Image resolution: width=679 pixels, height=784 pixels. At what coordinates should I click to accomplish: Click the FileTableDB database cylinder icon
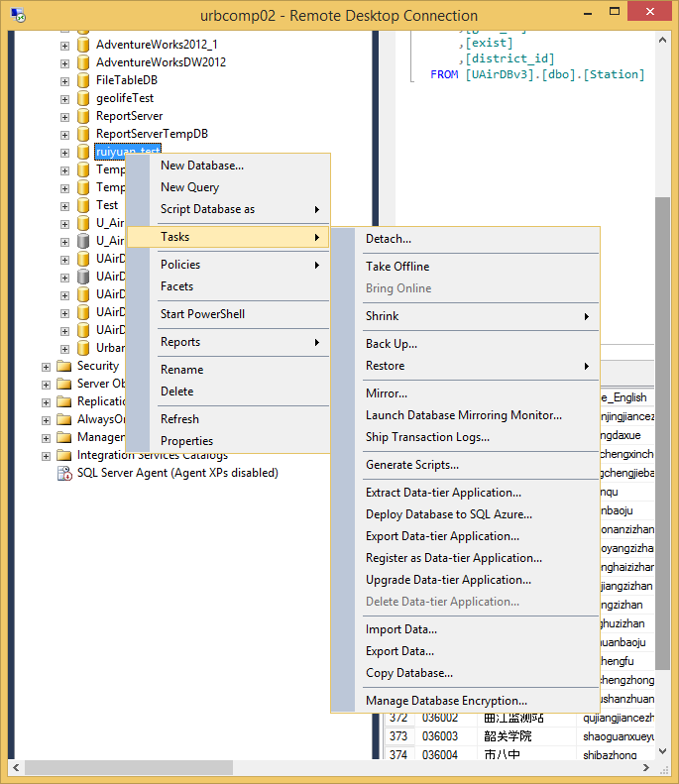click(83, 80)
